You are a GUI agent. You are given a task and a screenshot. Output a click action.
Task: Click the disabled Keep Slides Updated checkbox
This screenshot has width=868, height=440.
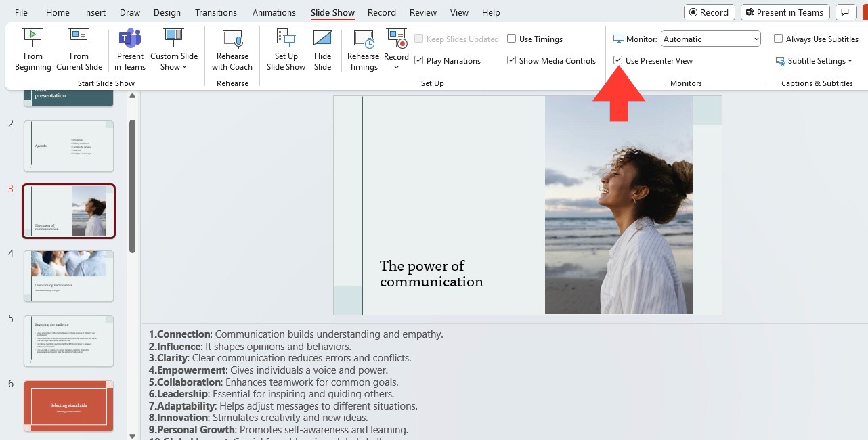418,39
